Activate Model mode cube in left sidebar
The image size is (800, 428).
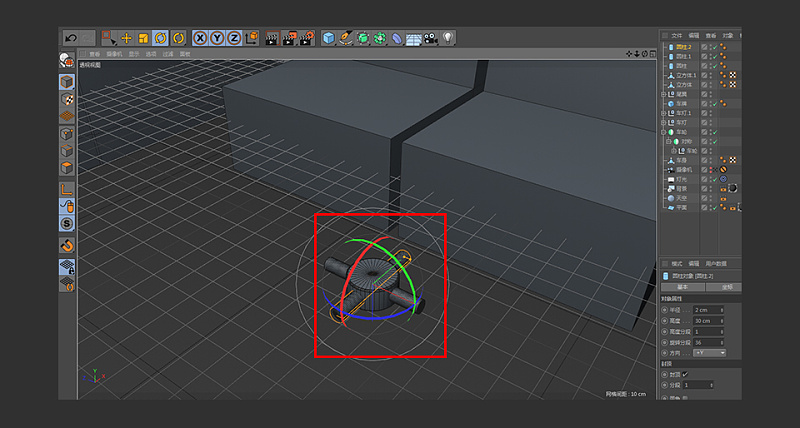coord(67,82)
